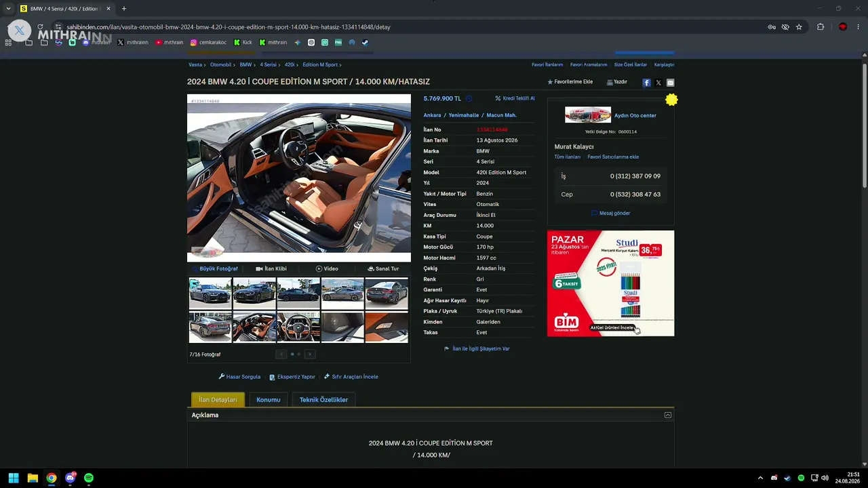This screenshot has height=488, width=868.
Task: Click the address bar URL
Action: click(229, 27)
